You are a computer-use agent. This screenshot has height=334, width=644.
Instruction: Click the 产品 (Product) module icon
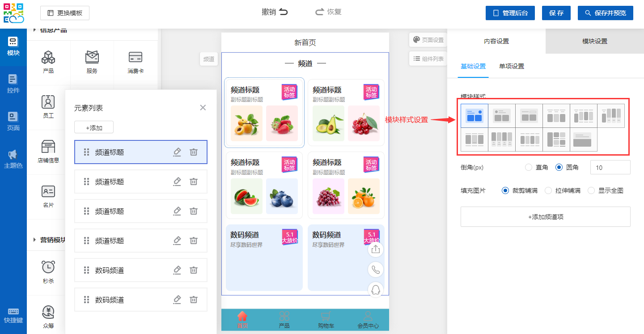coord(48,58)
